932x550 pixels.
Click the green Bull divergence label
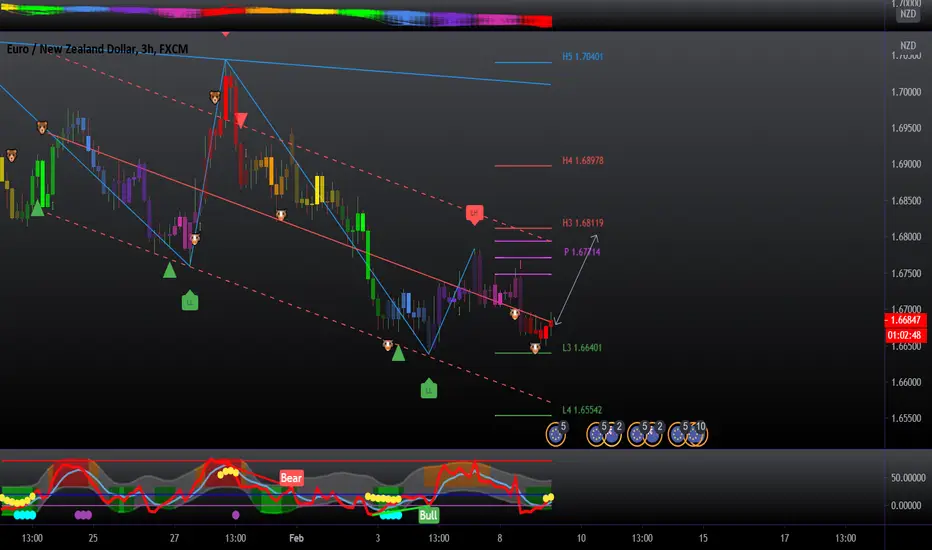(x=429, y=515)
